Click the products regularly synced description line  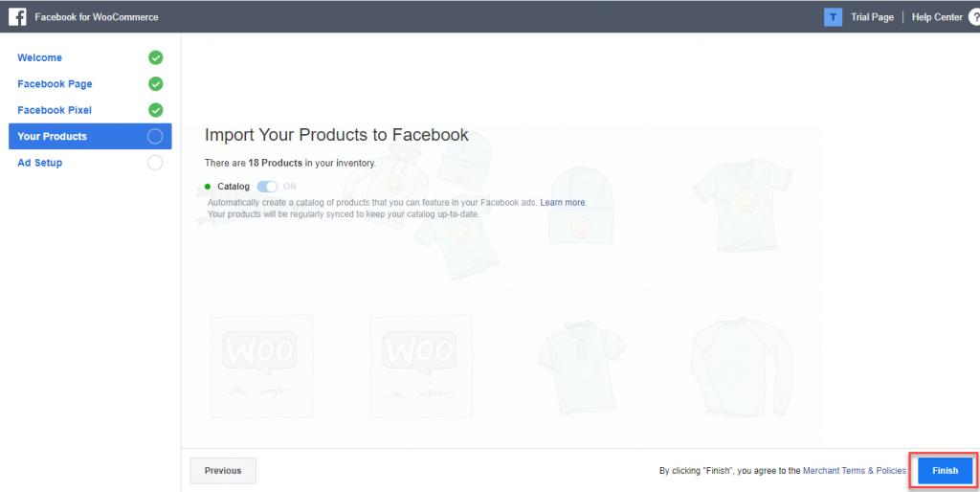[x=344, y=213]
